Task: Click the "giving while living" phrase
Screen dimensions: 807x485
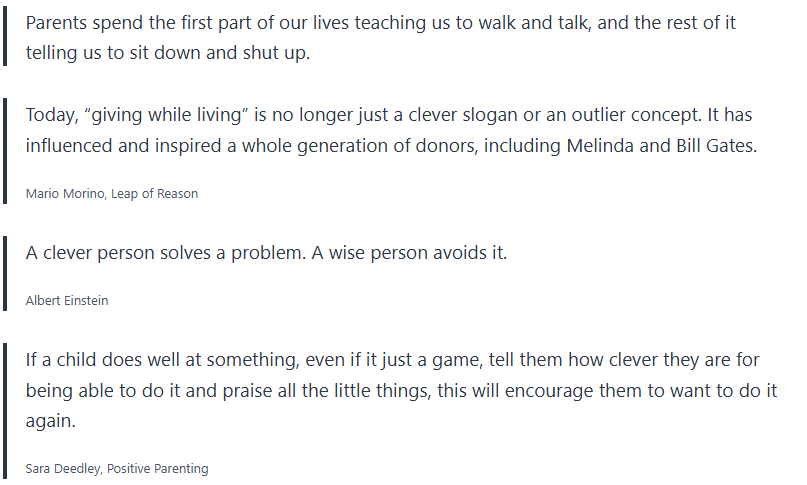Action: pyautogui.click(x=169, y=114)
